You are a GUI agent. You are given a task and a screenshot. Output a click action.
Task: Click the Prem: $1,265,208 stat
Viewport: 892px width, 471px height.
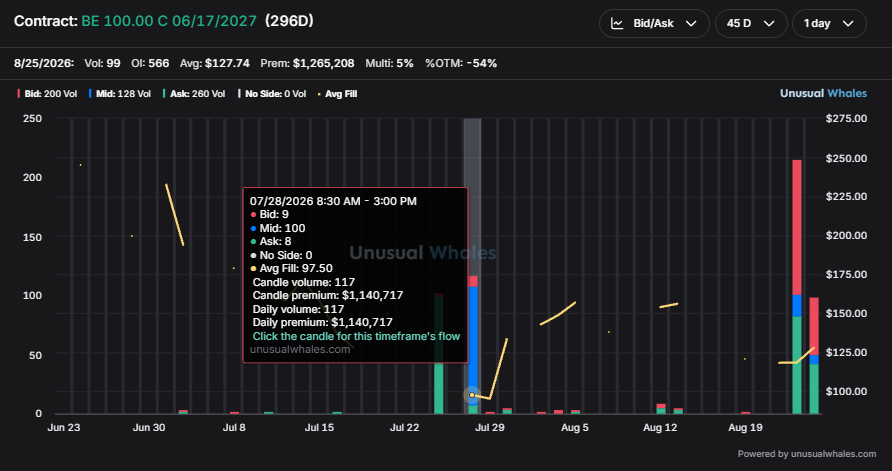pyautogui.click(x=307, y=63)
